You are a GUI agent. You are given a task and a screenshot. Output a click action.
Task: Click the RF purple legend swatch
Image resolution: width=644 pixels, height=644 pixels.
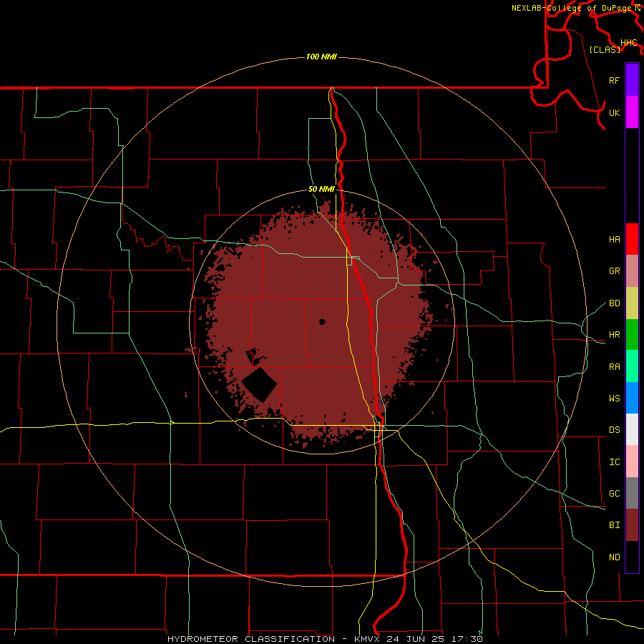tap(632, 80)
